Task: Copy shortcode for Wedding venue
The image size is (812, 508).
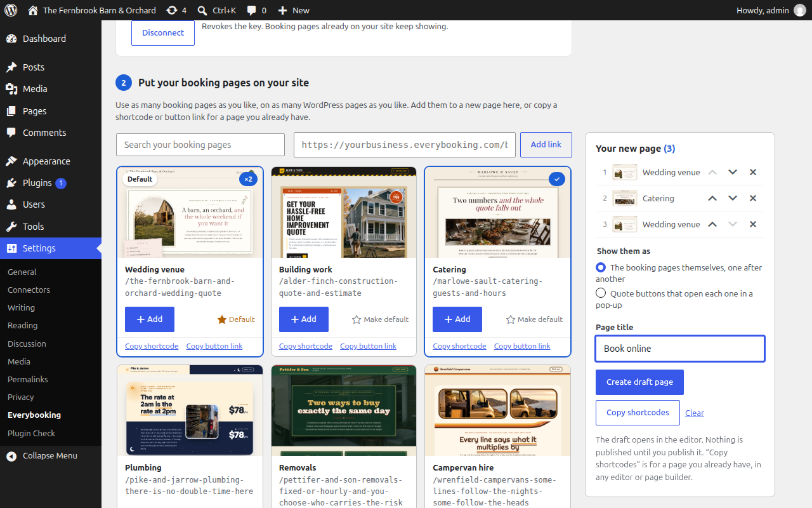Action: pos(152,346)
